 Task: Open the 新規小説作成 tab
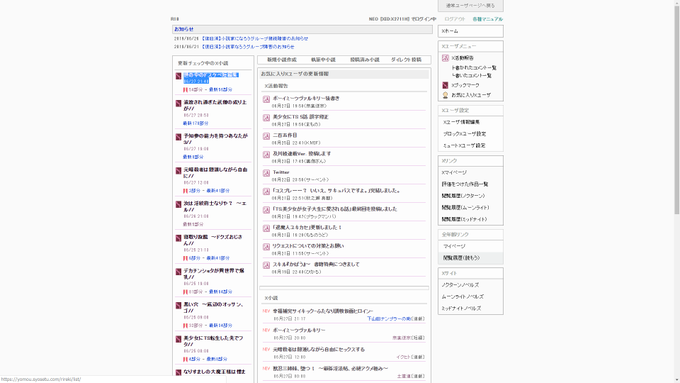coord(281,60)
